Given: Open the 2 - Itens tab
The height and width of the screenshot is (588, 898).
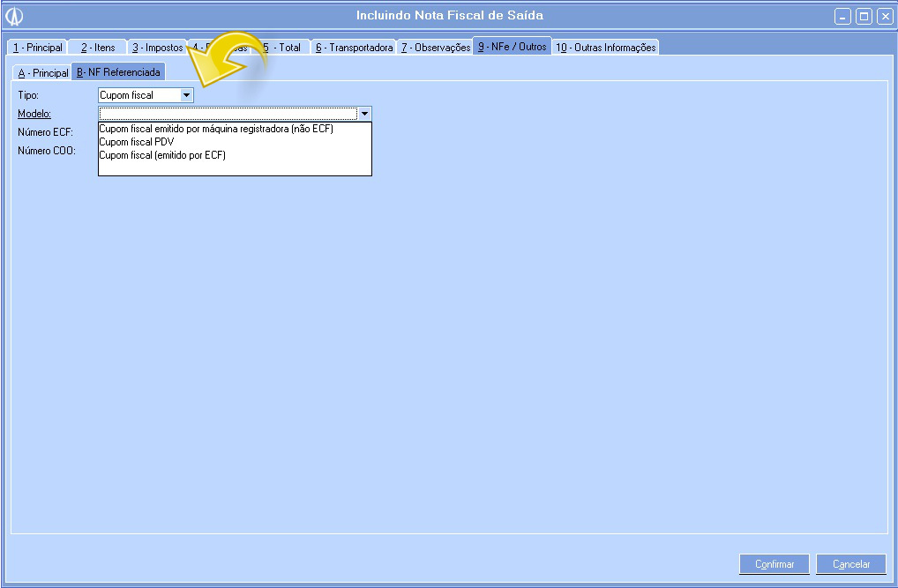Looking at the screenshot, I should [x=98, y=48].
